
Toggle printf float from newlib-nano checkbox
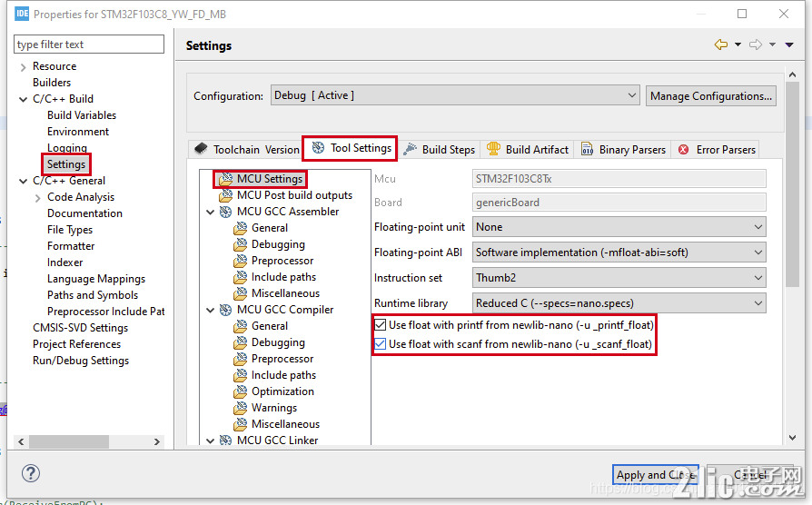click(x=380, y=325)
